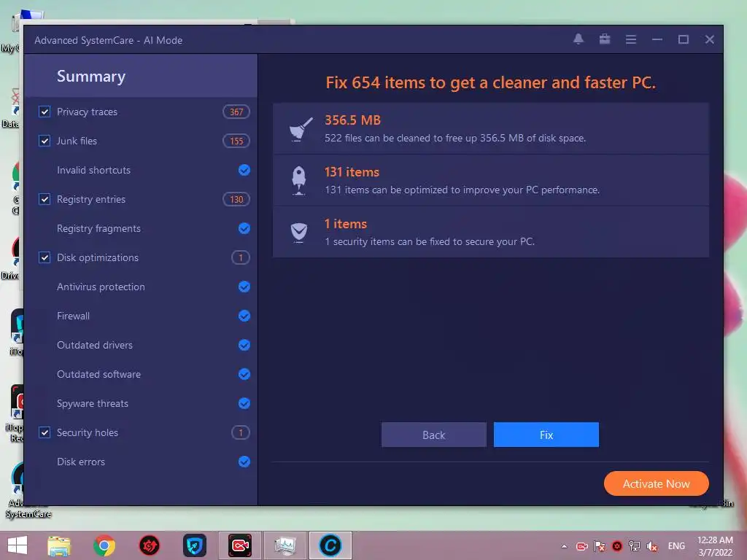Select the Junk files list item
747x560 pixels.
pos(141,141)
